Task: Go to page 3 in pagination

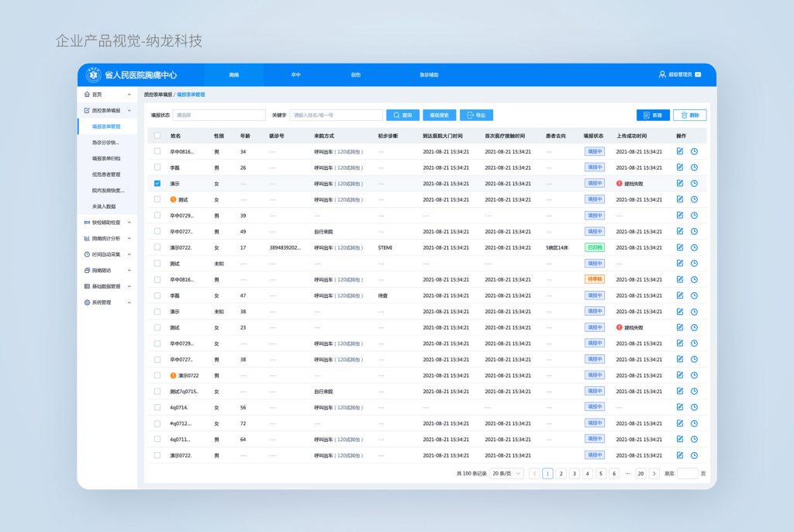Action: [575, 473]
